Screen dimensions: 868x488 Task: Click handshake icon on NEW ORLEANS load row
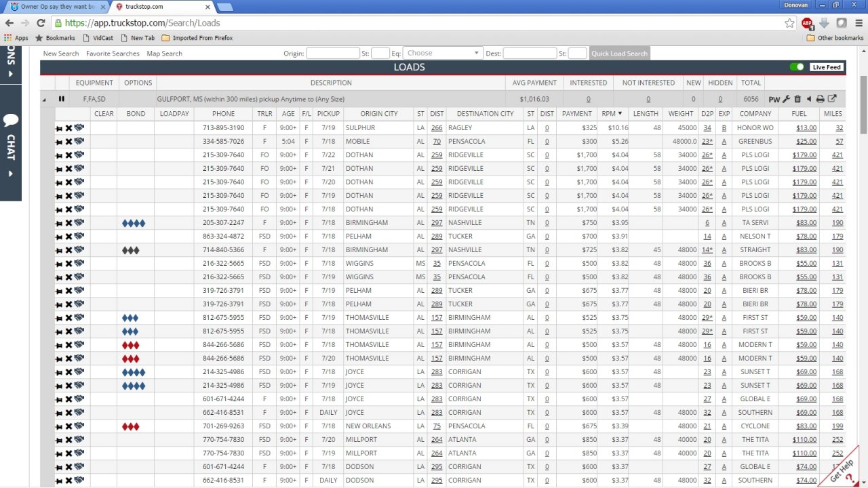point(79,426)
